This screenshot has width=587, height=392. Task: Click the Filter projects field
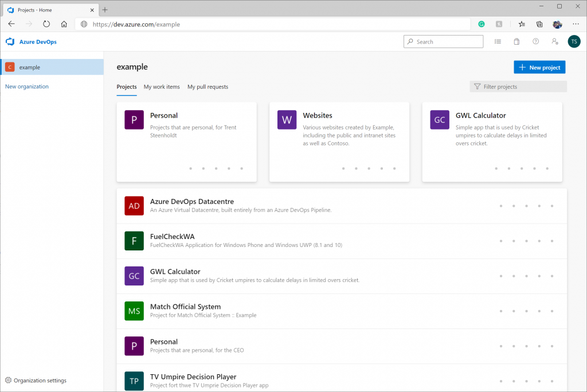click(x=518, y=87)
